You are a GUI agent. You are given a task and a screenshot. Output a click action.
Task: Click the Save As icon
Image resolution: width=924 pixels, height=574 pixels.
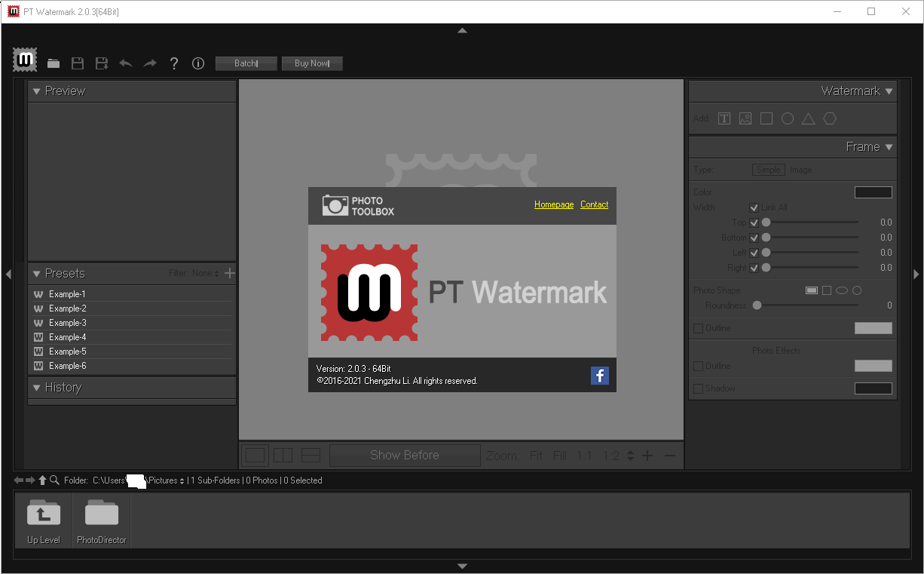pos(102,64)
